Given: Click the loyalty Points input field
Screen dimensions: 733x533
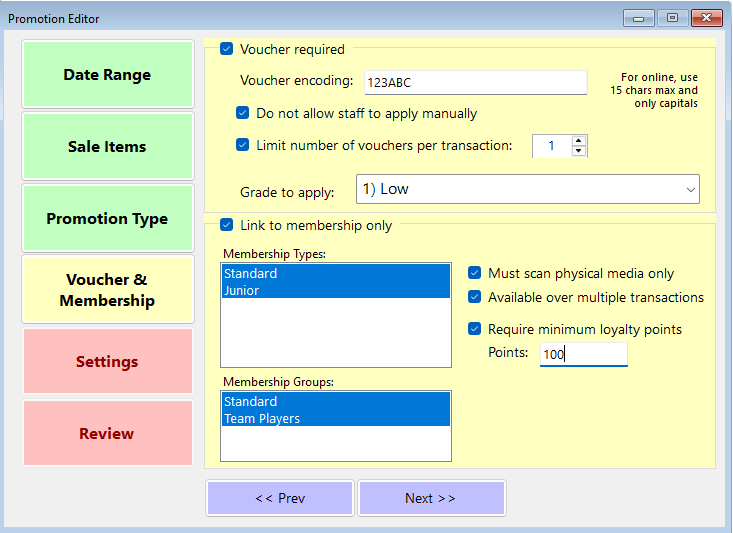Looking at the screenshot, I should (x=583, y=354).
